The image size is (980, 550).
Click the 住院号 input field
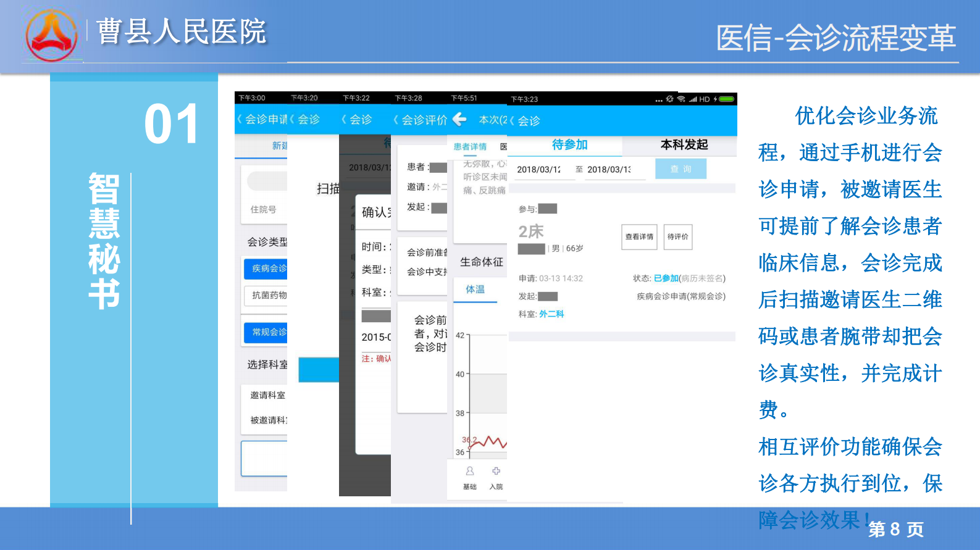coord(264,209)
